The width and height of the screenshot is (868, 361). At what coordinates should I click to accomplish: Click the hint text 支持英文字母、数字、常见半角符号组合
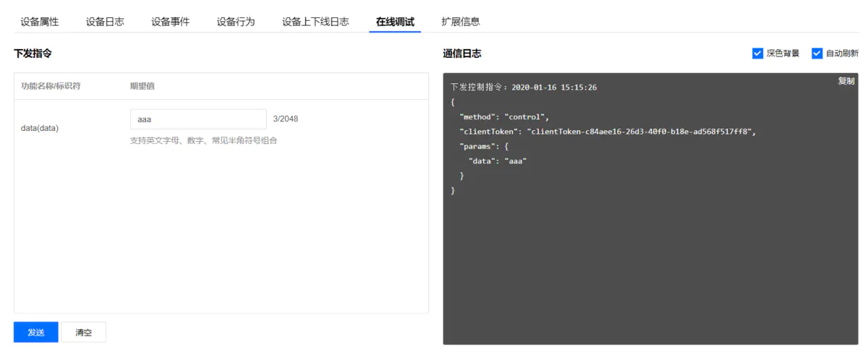[x=203, y=140]
